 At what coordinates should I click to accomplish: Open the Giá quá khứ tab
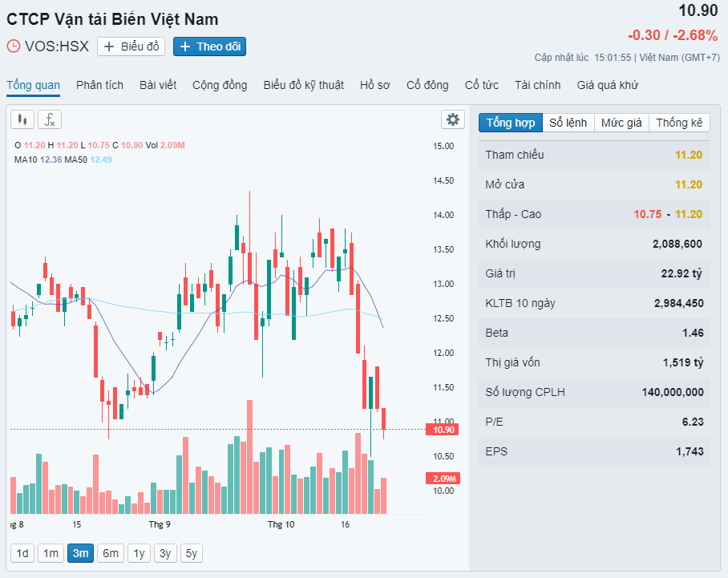tap(607, 86)
